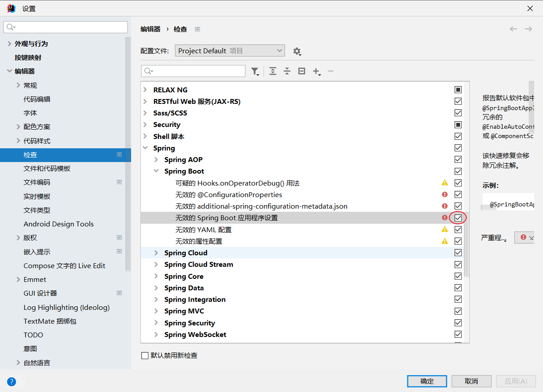Open the 配置文件 Project Default dropdown
543x392 pixels.
tap(230, 51)
